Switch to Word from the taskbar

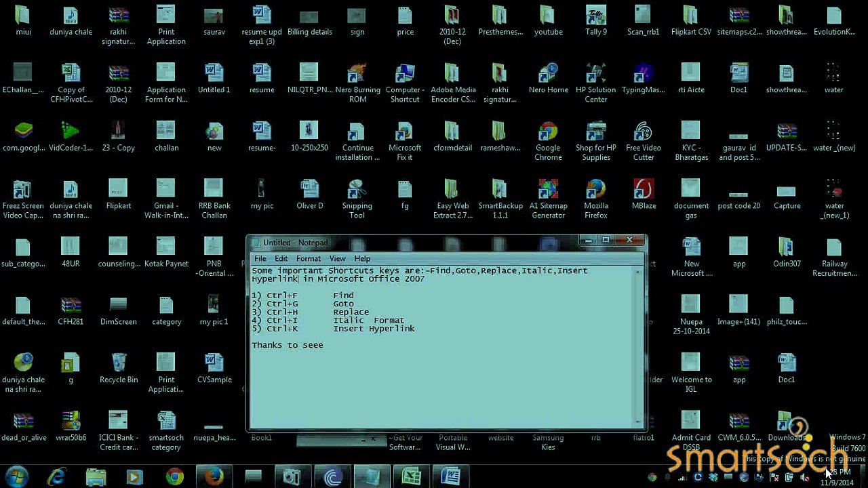coord(451,476)
